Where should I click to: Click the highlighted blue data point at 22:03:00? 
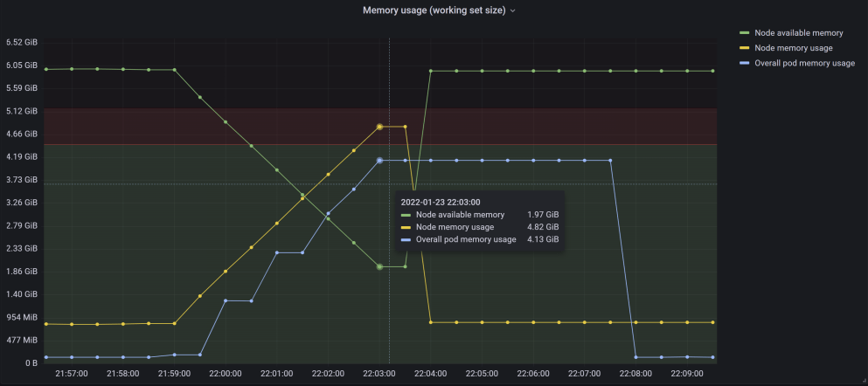tap(379, 161)
